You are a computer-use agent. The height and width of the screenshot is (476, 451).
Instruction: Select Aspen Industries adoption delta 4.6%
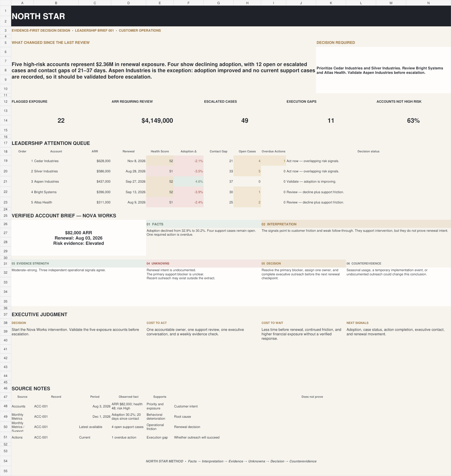(x=189, y=182)
